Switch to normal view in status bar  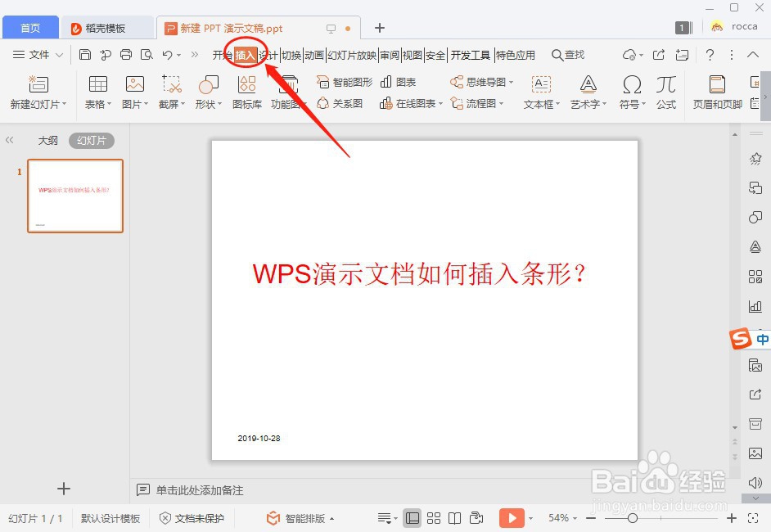(412, 518)
